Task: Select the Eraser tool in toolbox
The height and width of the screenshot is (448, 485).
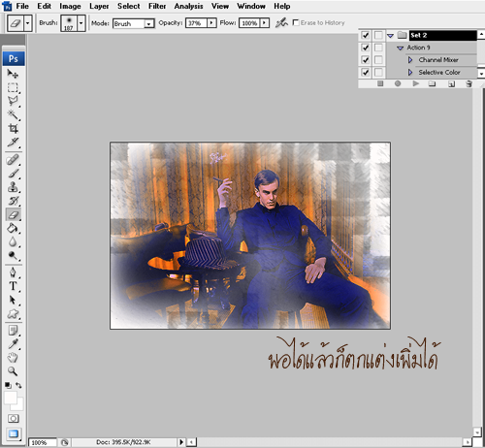Action: (x=13, y=214)
